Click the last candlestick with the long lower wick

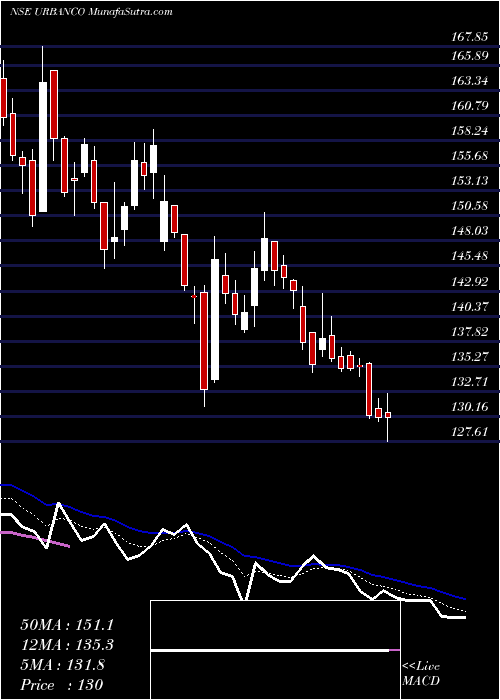click(x=388, y=415)
